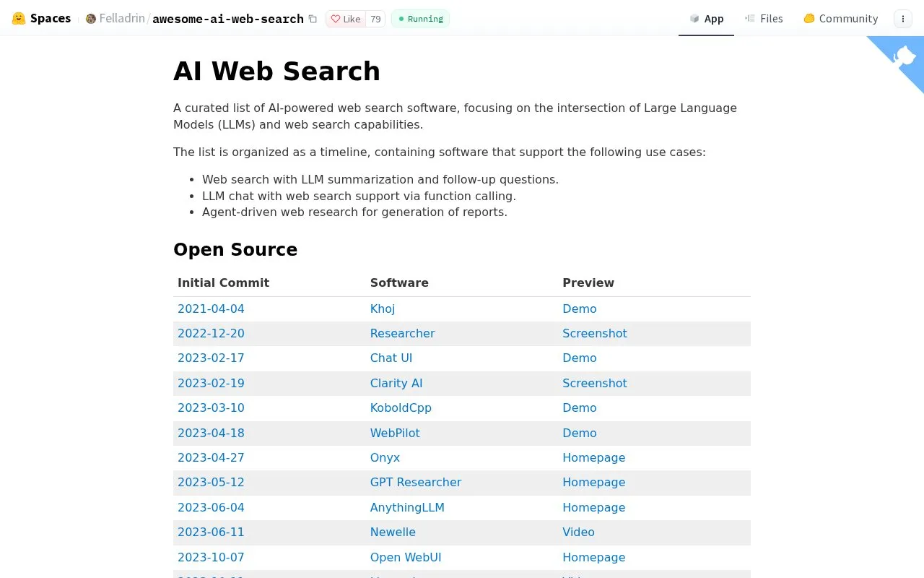Open the Khoj software link
This screenshot has height=578, width=924.
click(383, 309)
